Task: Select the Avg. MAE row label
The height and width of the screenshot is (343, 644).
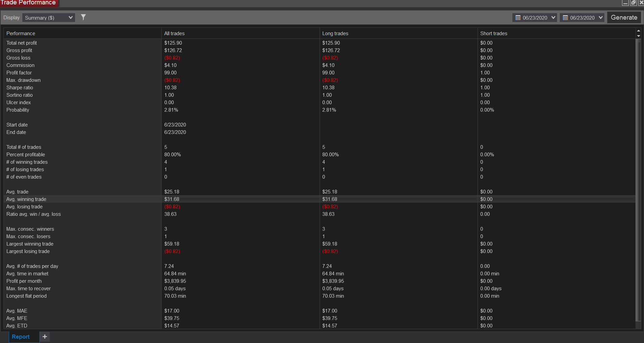Action: coord(17,311)
